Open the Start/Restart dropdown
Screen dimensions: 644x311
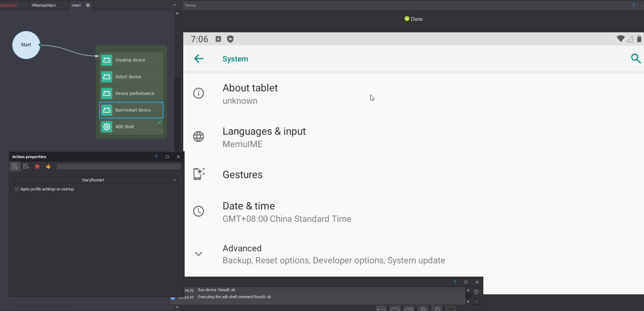[x=96, y=180]
